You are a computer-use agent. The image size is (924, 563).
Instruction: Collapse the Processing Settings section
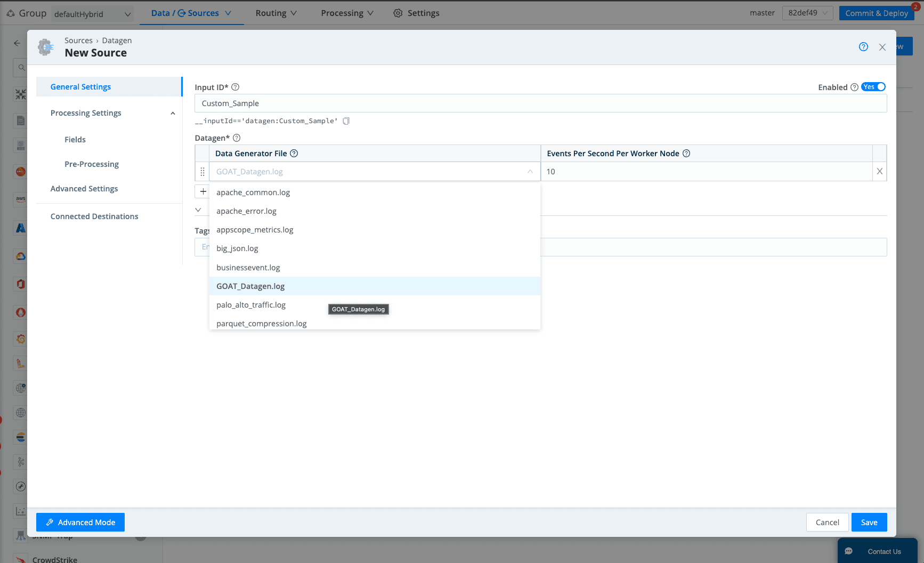point(173,114)
